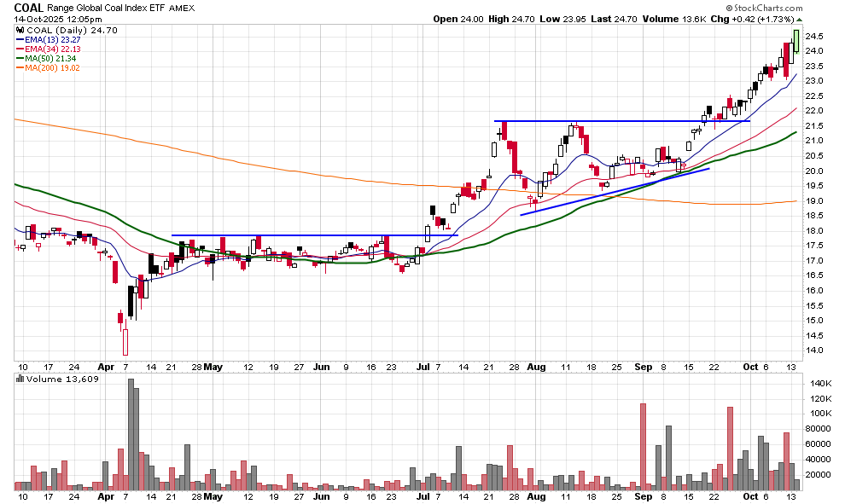The height and width of the screenshot is (504, 845).
Task: Click the rising blue trendline in August-September
Action: [x=615, y=192]
